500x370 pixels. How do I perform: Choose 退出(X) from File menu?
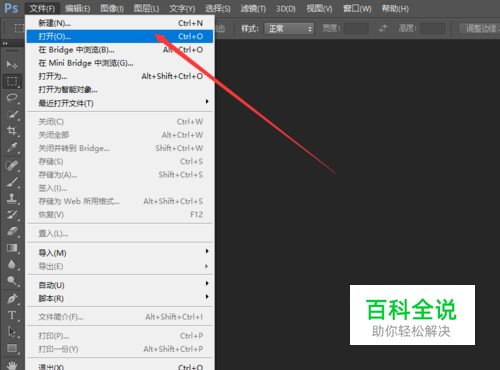click(120, 366)
